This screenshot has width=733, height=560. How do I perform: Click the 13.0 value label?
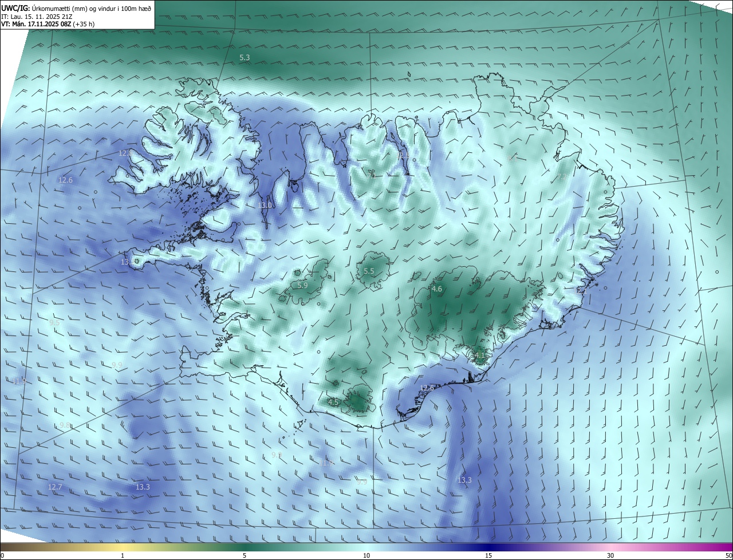click(x=265, y=205)
